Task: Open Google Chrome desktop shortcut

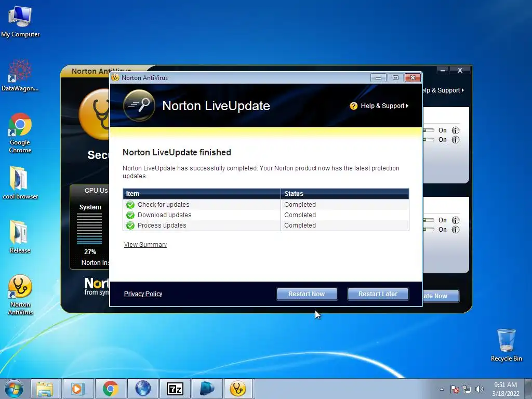Action: 20,133
